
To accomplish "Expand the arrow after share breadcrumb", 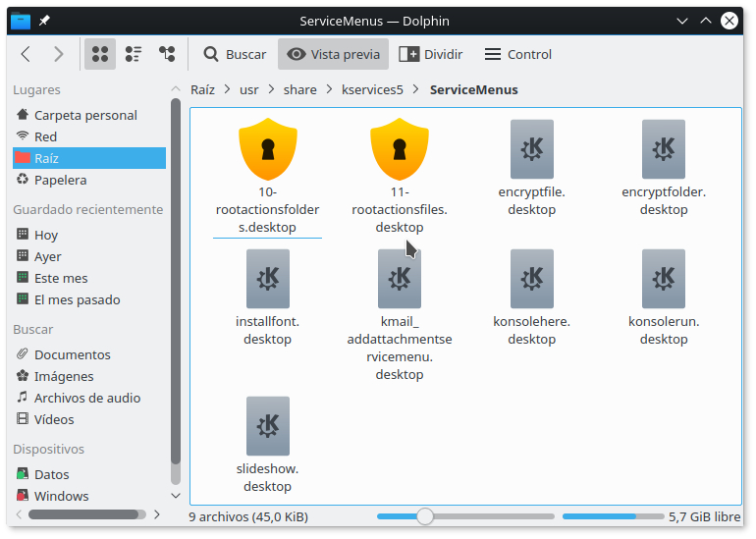I will [x=329, y=89].
